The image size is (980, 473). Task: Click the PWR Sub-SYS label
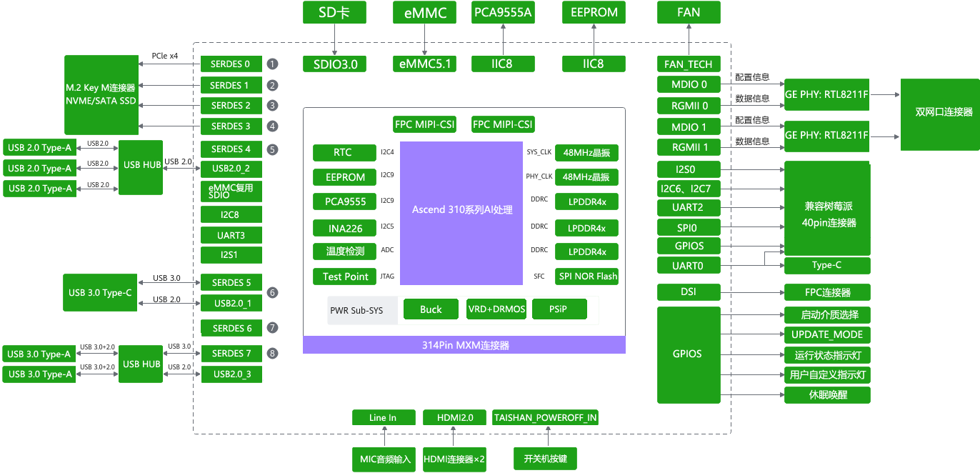tap(356, 311)
